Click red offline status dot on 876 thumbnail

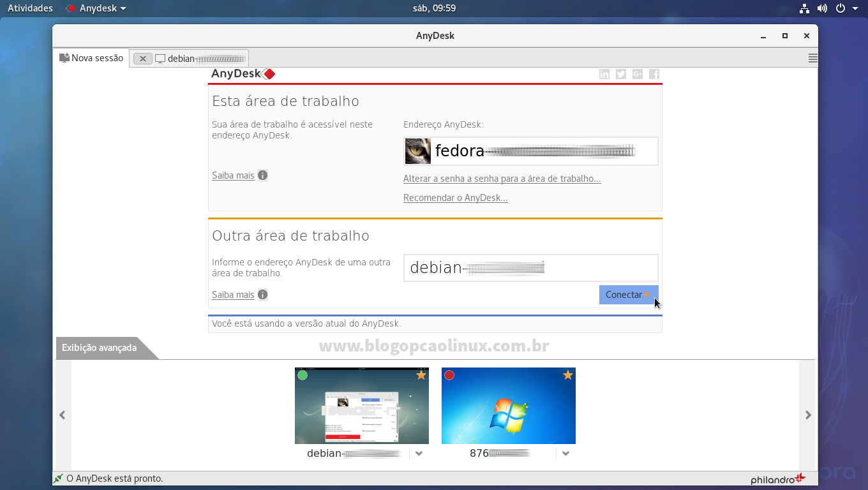tap(449, 375)
